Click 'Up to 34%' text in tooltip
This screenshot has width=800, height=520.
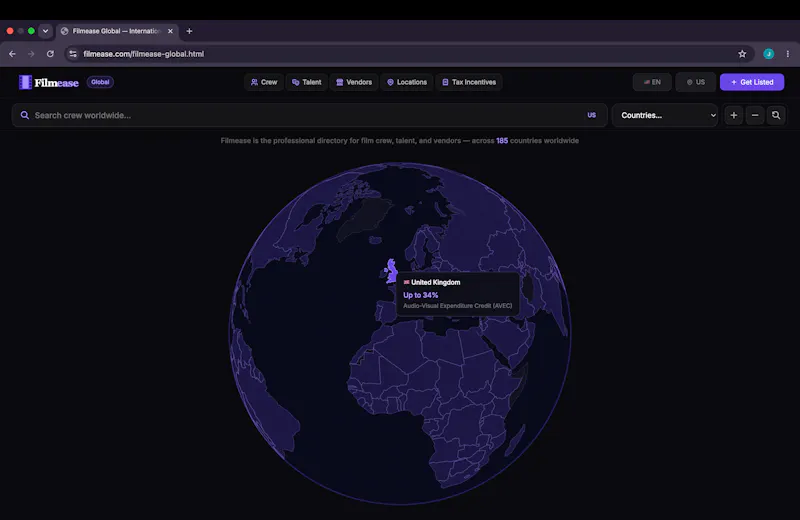click(420, 295)
